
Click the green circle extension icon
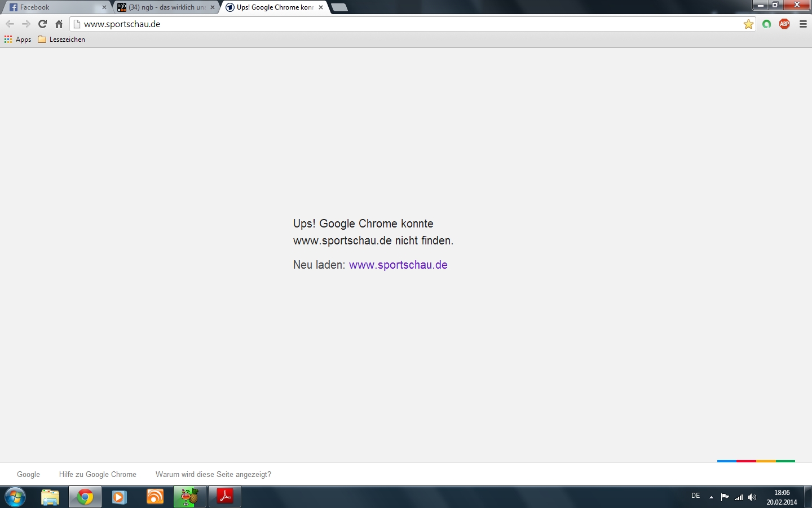766,24
